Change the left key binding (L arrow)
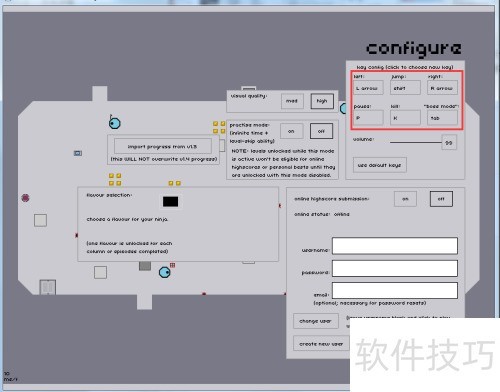The width and height of the screenshot is (500, 392). (x=368, y=88)
